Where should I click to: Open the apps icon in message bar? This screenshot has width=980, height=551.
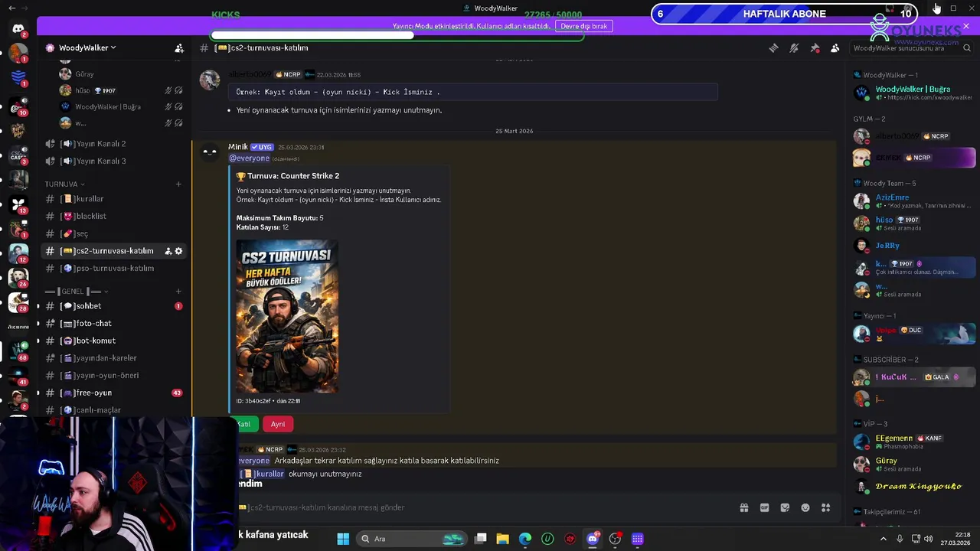tap(826, 507)
